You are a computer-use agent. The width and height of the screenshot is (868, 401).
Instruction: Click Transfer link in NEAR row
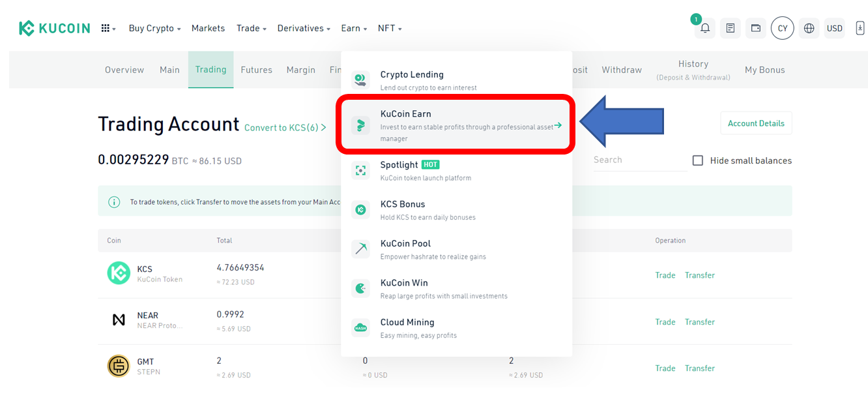[700, 322]
